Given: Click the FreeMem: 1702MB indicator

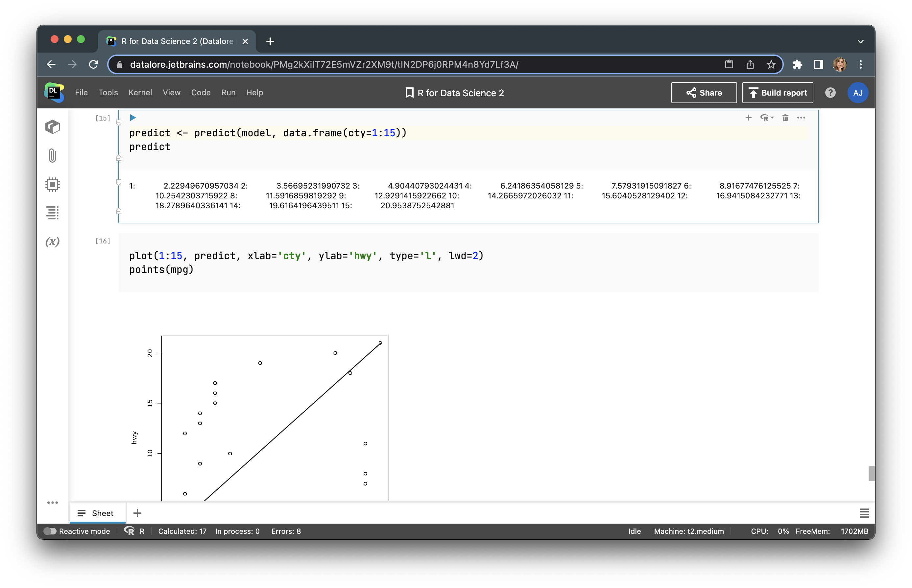Looking at the screenshot, I should tap(831, 531).
